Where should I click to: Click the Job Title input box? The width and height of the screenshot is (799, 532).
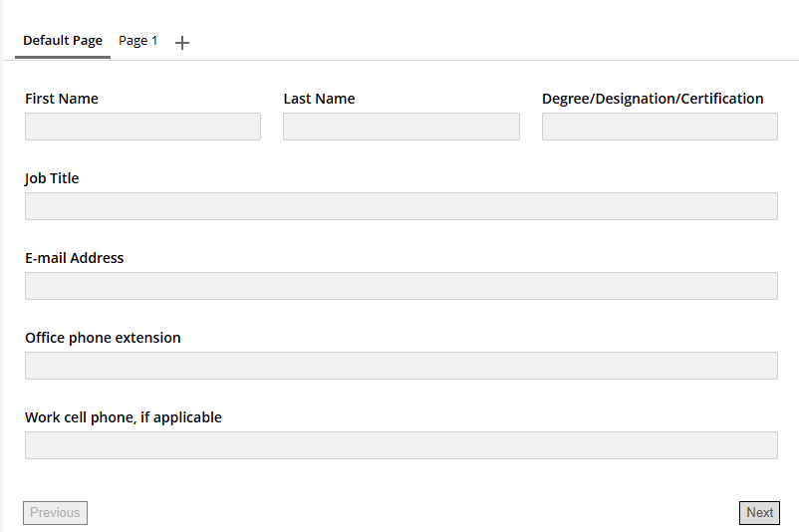pyautogui.click(x=400, y=206)
